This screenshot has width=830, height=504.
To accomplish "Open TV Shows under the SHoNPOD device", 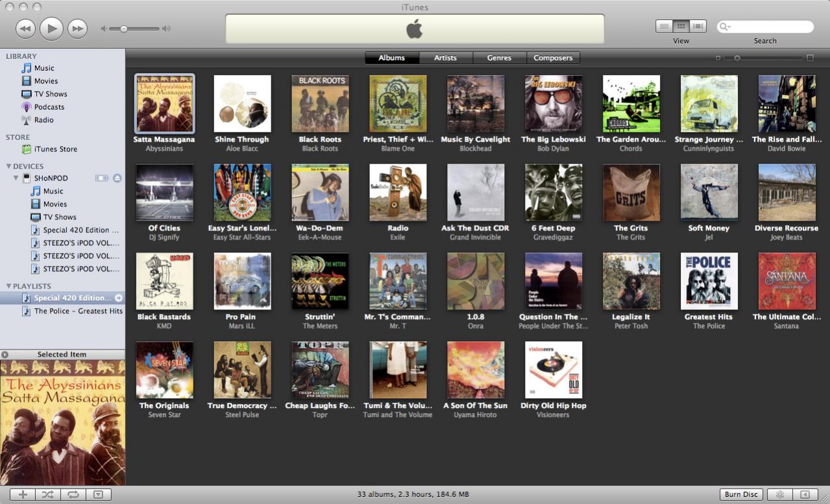I will pos(60,217).
